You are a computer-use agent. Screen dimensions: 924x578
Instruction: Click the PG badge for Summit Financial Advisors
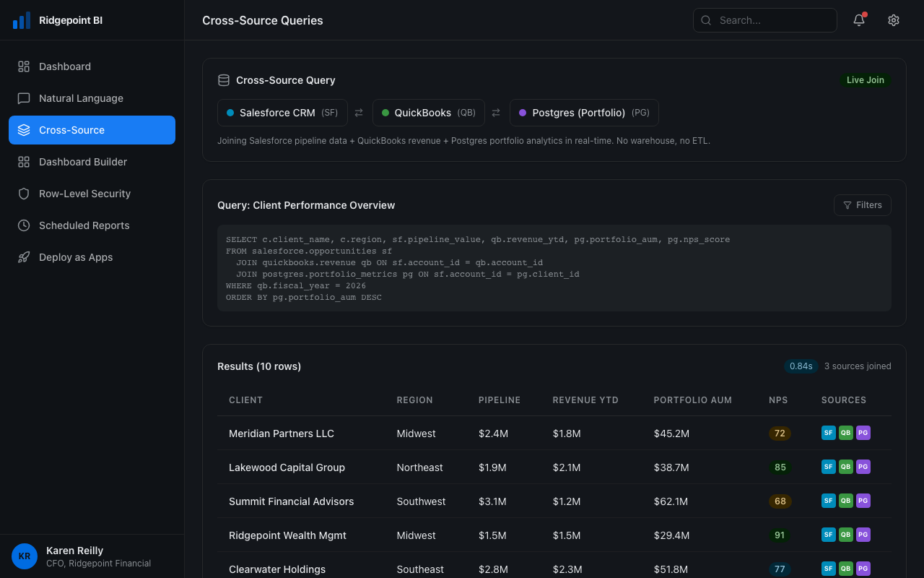863,501
